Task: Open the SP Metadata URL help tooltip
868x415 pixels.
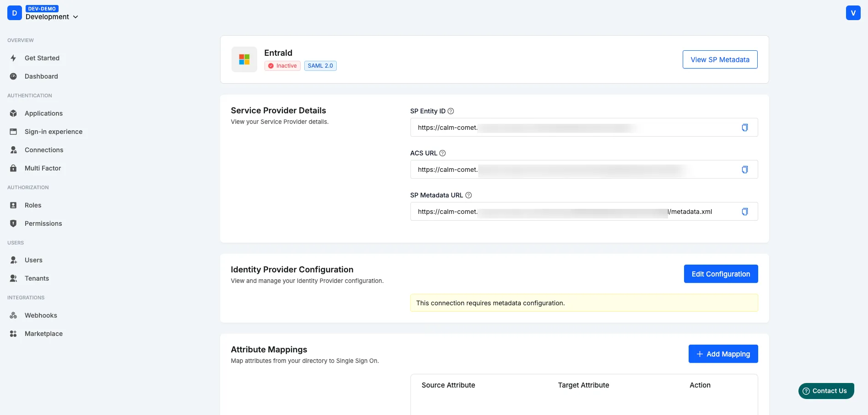Action: coord(468,195)
